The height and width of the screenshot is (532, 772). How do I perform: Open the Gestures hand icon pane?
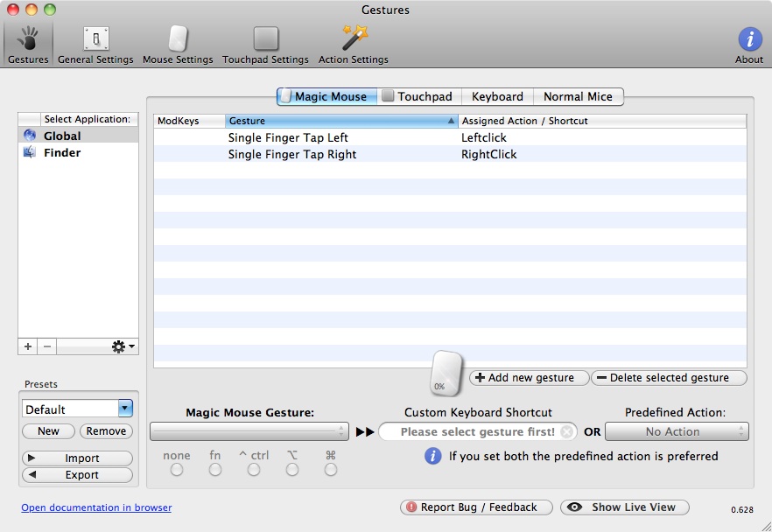point(28,43)
